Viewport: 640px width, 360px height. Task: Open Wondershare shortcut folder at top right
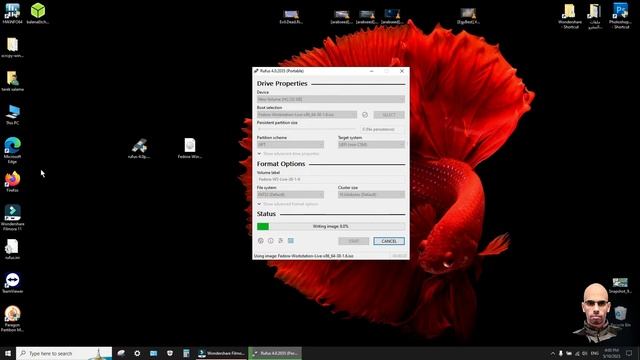569,16
